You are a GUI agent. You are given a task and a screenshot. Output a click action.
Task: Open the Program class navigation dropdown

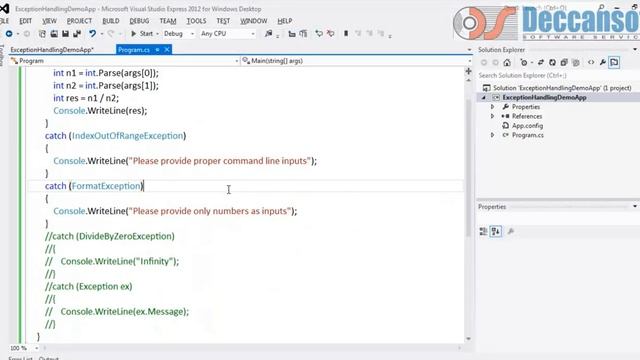124,61
